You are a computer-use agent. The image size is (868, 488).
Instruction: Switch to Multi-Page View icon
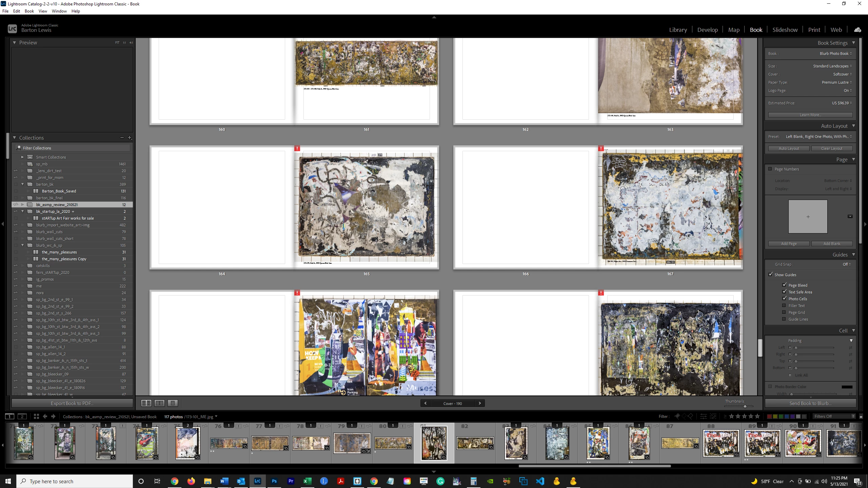146,403
